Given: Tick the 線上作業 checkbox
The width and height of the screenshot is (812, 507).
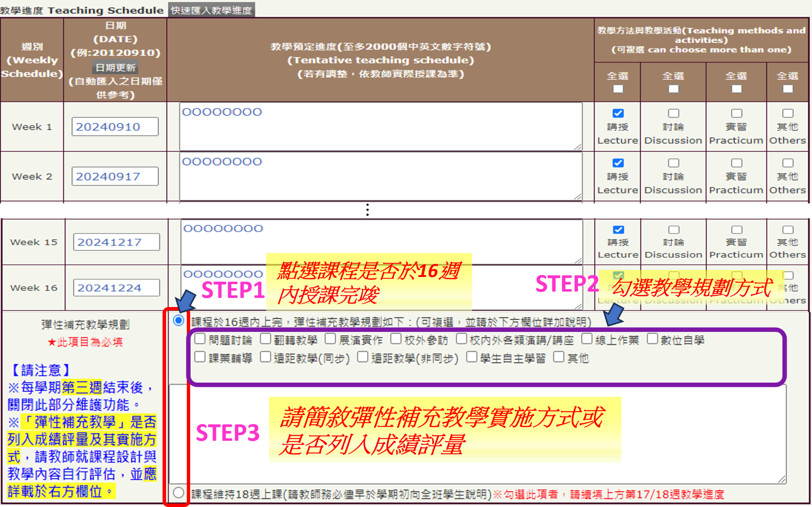Looking at the screenshot, I should [x=587, y=339].
